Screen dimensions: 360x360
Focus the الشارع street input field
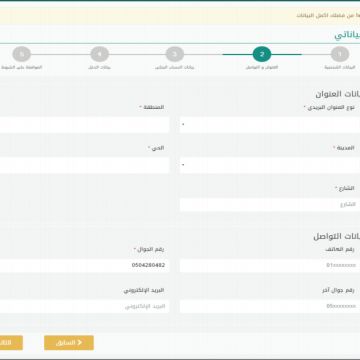point(270,205)
